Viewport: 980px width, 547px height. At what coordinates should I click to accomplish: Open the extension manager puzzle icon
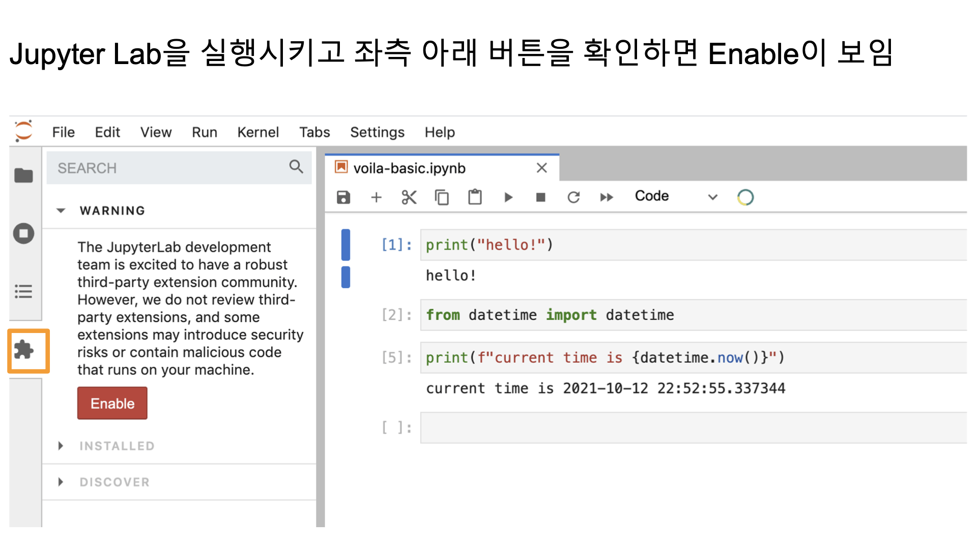pyautogui.click(x=23, y=350)
